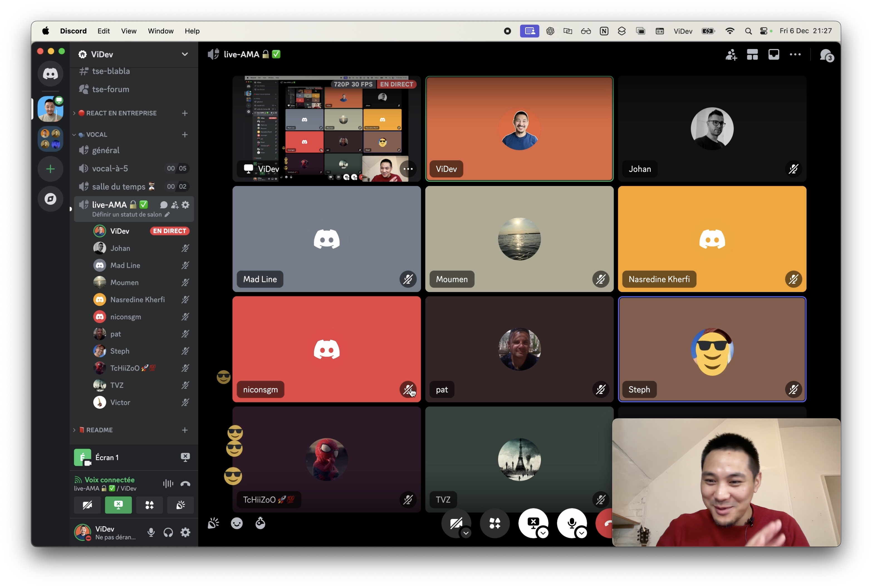
Task: Open the Window menu in menu bar
Action: (160, 31)
